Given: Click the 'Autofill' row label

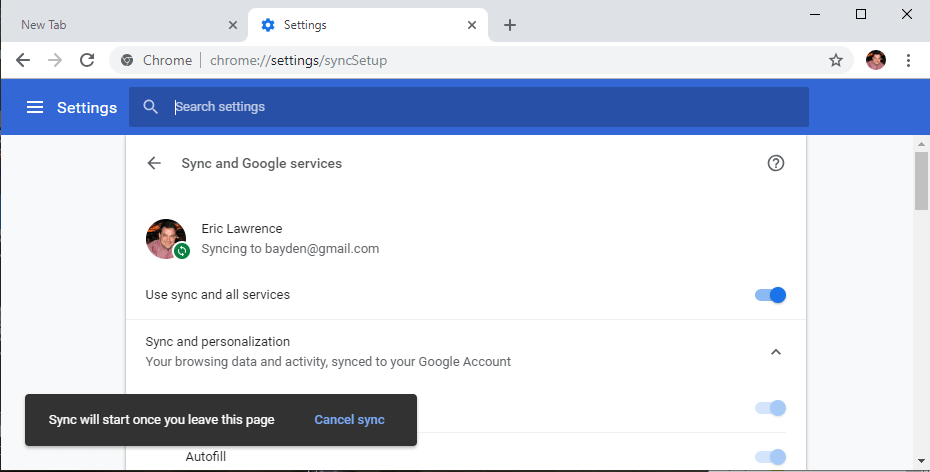Looking at the screenshot, I should coord(206,457).
